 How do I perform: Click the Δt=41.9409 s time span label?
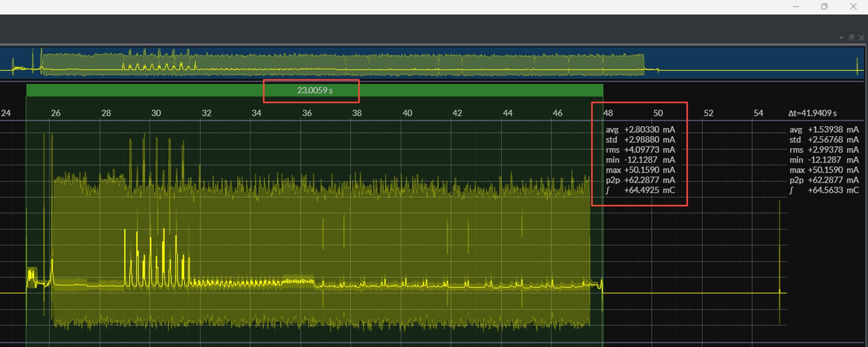point(812,113)
